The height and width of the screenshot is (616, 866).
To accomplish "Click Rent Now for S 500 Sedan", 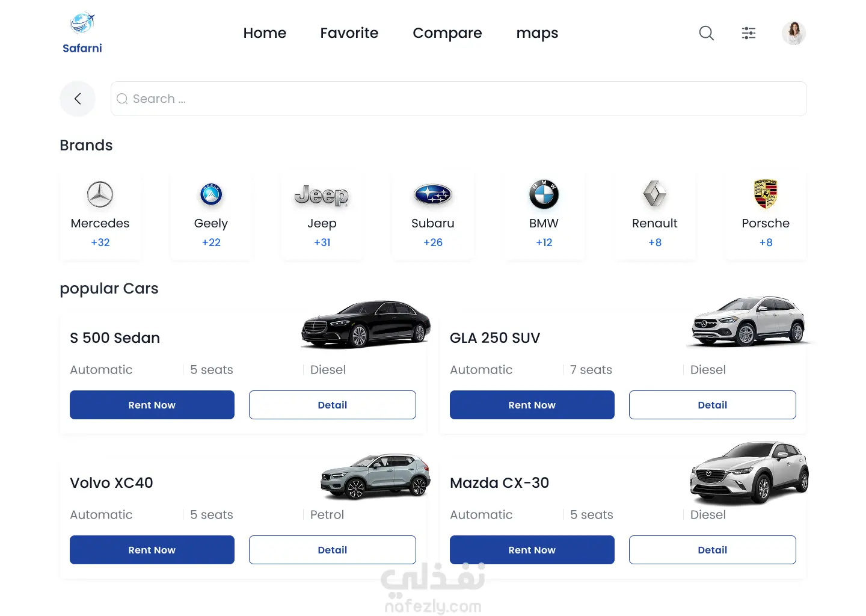I will [x=152, y=405].
